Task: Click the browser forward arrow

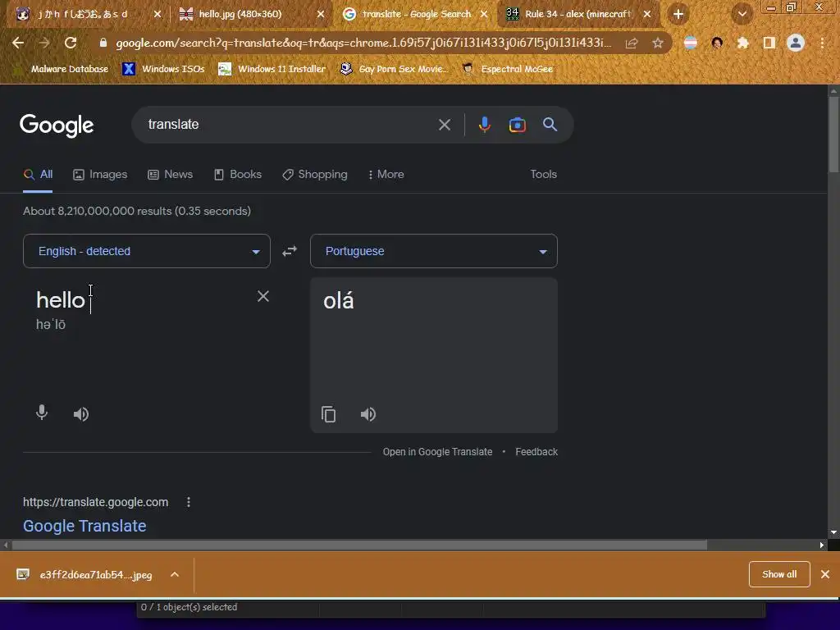Action: point(44,43)
